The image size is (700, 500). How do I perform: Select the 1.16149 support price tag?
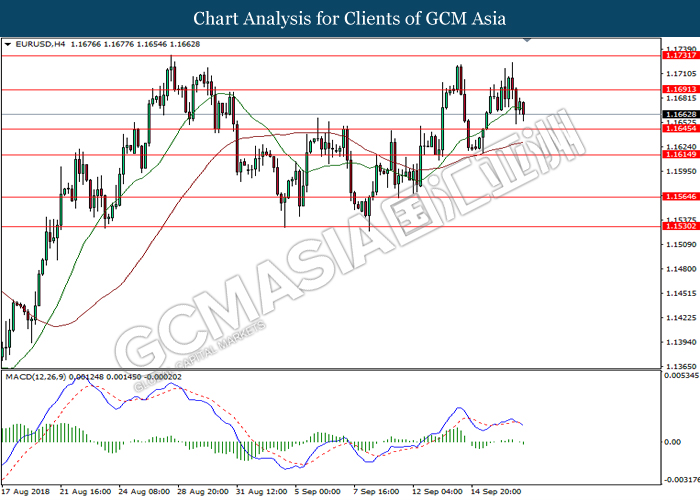tap(680, 154)
